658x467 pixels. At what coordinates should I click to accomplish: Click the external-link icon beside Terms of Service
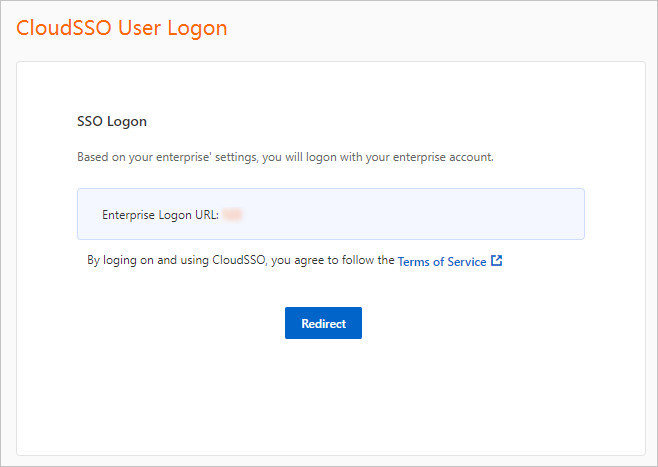[497, 261]
